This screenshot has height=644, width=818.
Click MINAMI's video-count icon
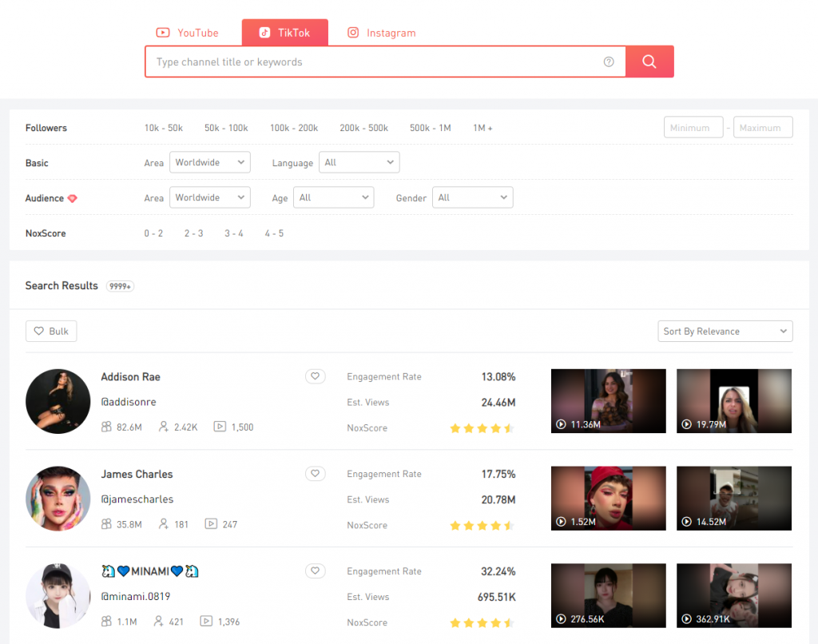tap(206, 622)
